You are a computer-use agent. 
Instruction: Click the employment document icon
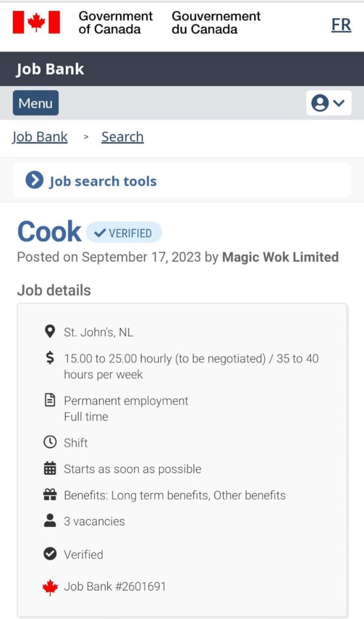click(x=50, y=400)
